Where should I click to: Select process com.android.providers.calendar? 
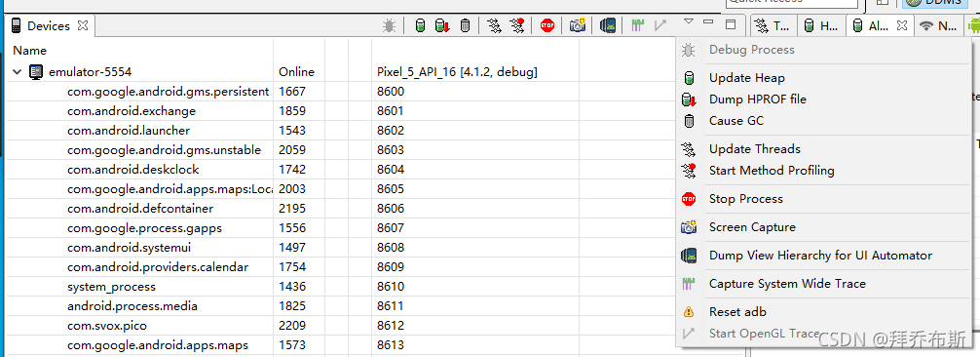[x=158, y=267]
